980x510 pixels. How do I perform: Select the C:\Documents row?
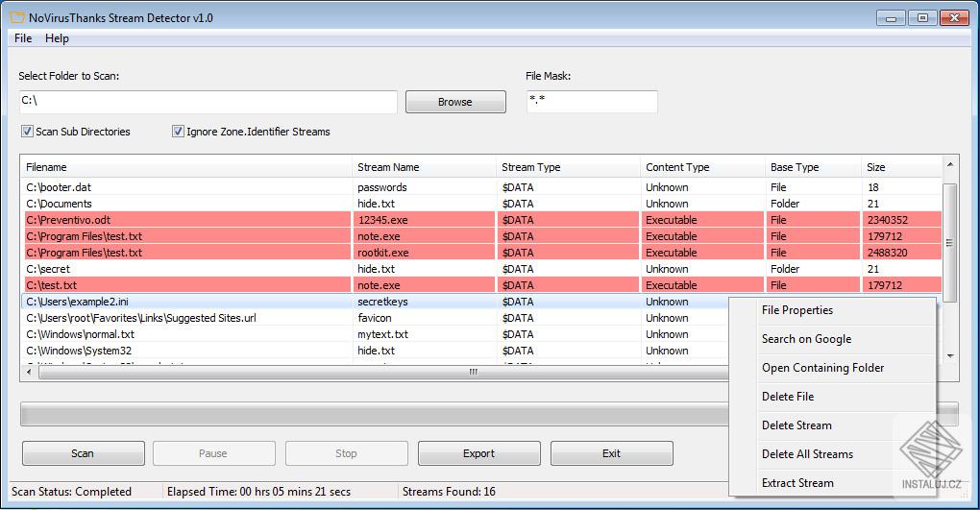pos(481,203)
